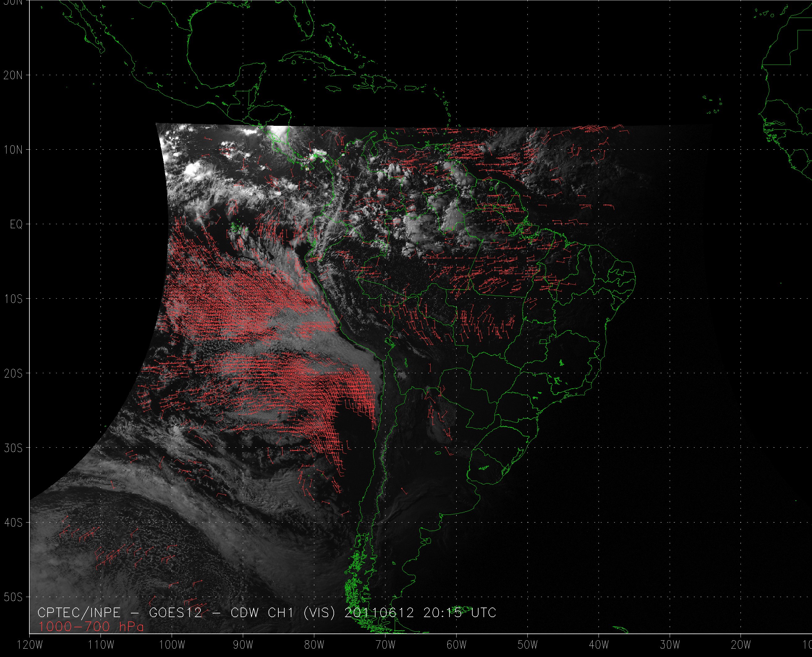Click the CPTEC/INPE GOES12 caption text
Image resolution: width=812 pixels, height=657 pixels.
(x=267, y=613)
